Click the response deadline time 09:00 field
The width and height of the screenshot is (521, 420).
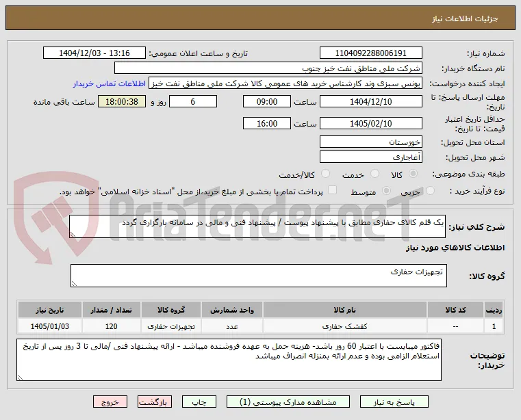pyautogui.click(x=267, y=102)
